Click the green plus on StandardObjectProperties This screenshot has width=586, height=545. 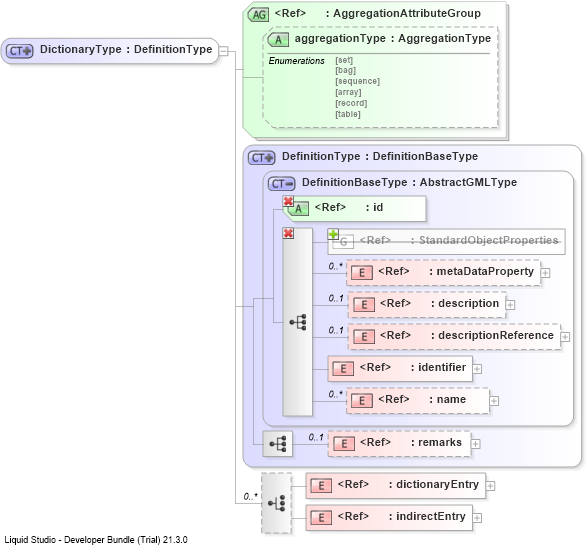pos(333,234)
